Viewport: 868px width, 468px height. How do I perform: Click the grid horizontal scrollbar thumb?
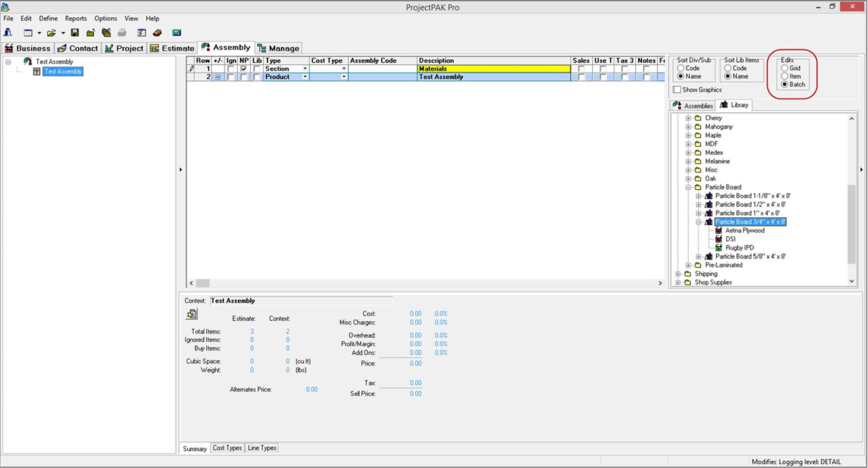click(202, 283)
